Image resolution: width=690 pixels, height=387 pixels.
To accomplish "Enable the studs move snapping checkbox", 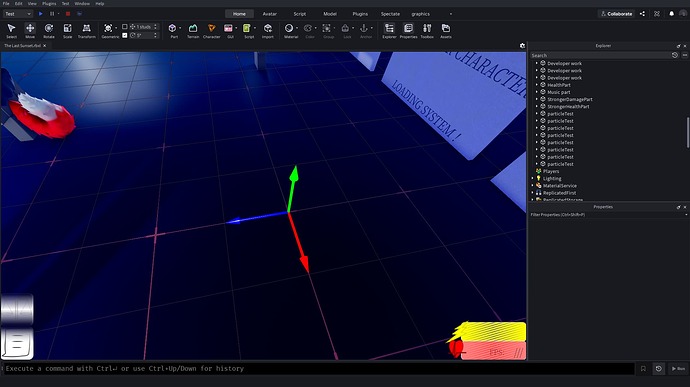I will coord(125,27).
